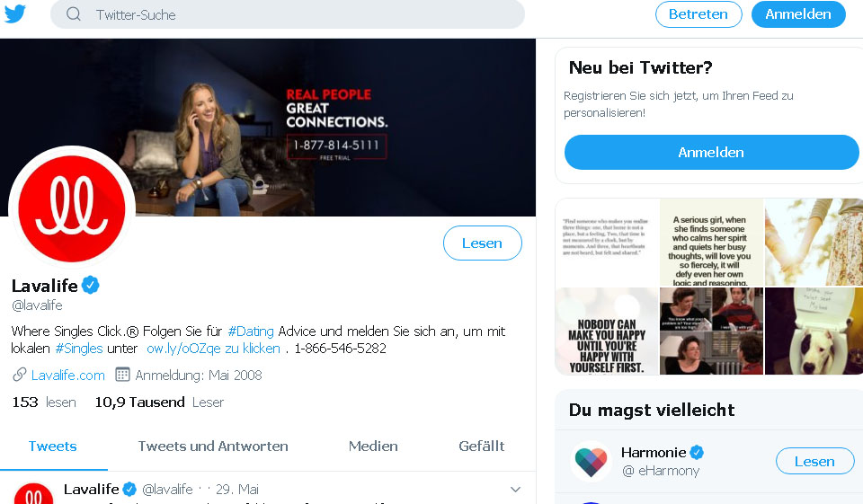This screenshot has height=504, width=863.
Task: Open the Gefällt tab
Action: point(482,447)
